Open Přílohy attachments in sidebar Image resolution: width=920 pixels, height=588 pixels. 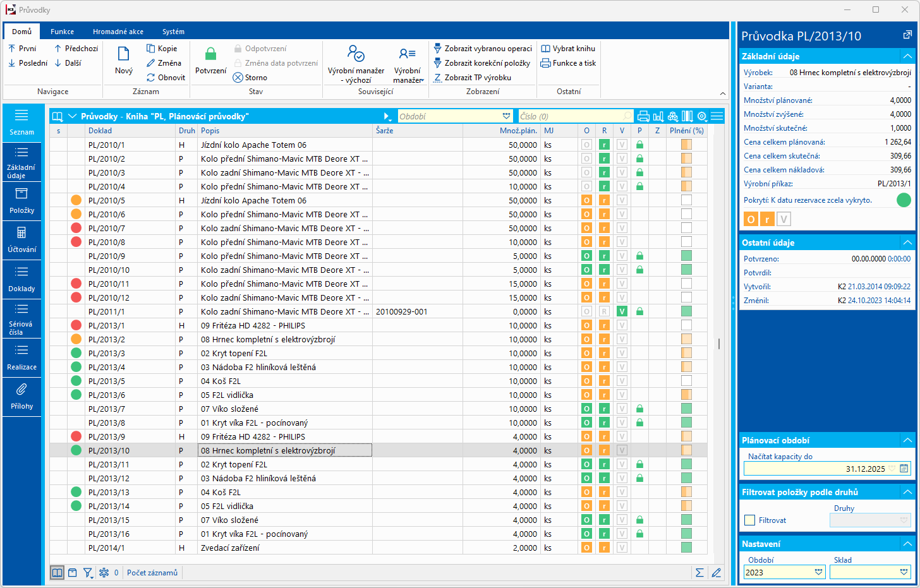pos(21,397)
